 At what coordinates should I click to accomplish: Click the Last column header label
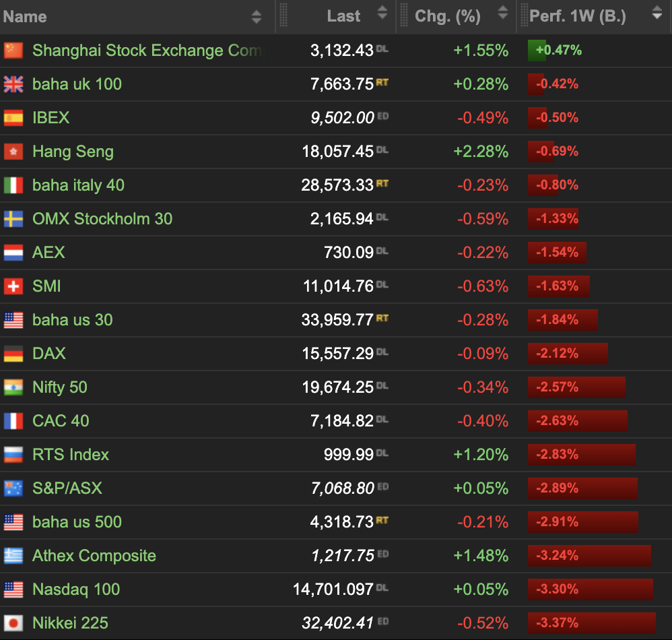(343, 16)
